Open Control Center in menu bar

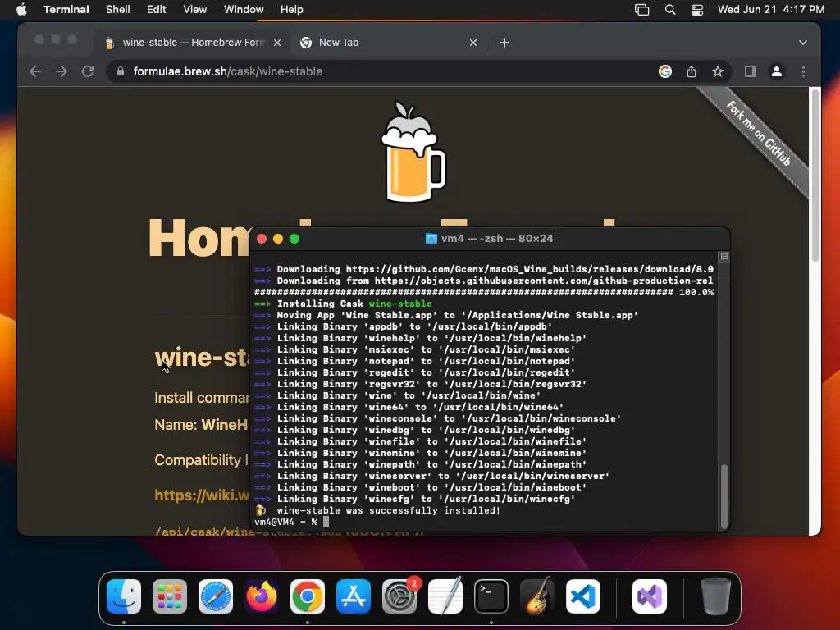point(697,10)
